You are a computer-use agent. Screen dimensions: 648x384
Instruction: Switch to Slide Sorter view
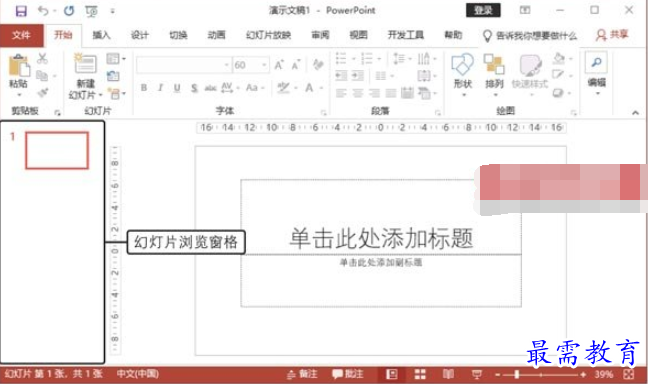tap(420, 374)
